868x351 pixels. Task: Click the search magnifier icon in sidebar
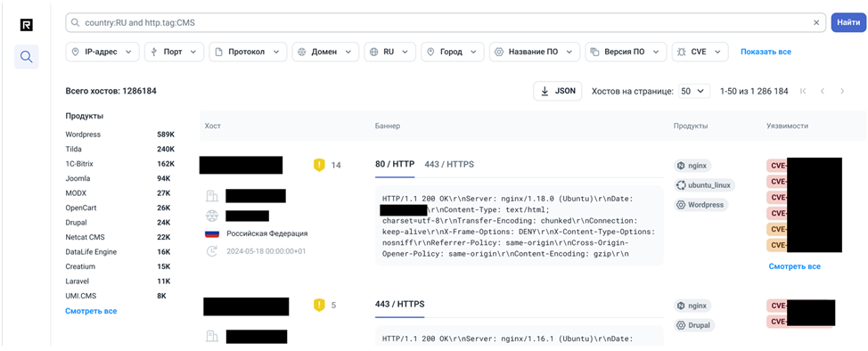click(27, 56)
